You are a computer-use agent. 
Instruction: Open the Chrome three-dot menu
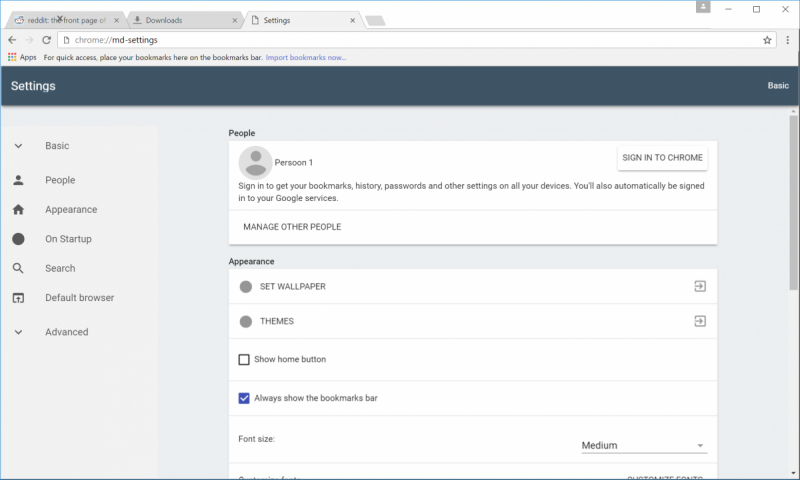coord(787,40)
